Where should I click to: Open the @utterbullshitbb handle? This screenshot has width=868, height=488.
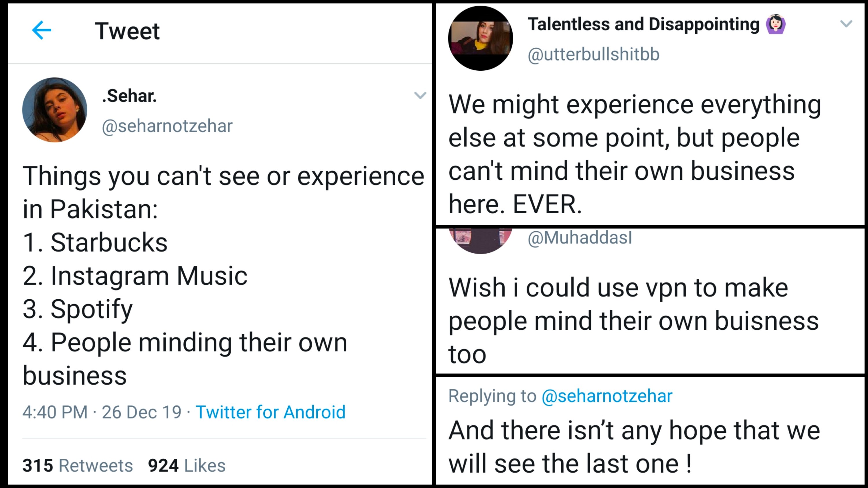593,54
